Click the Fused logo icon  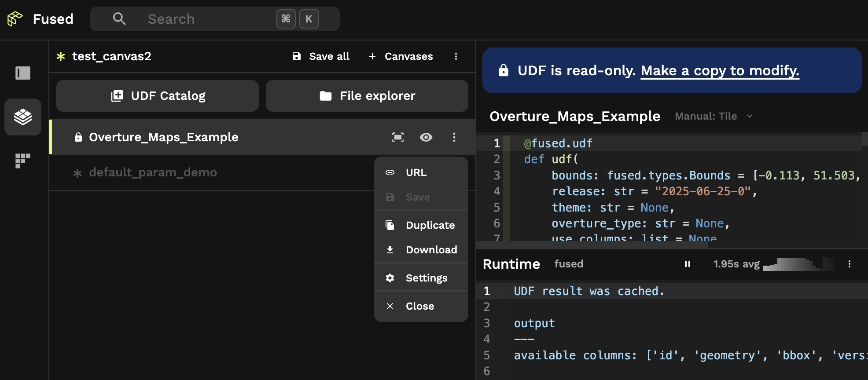coord(15,19)
